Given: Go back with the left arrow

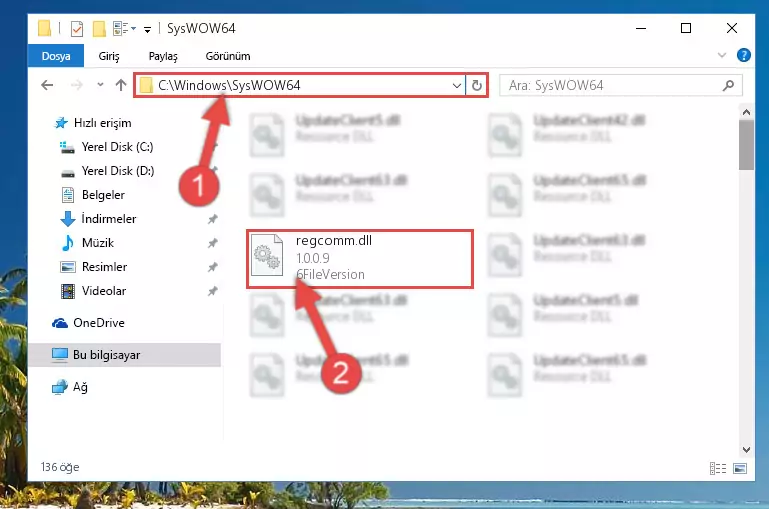Looking at the screenshot, I should [x=47, y=85].
